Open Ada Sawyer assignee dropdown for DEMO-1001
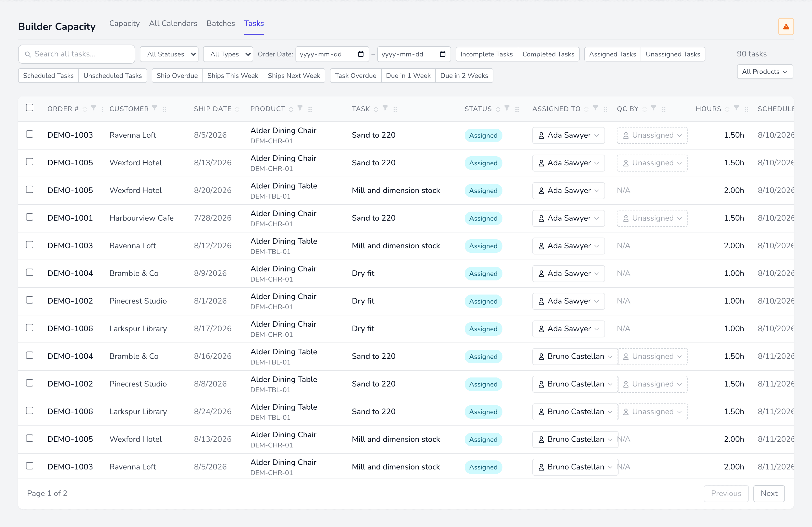 point(568,218)
